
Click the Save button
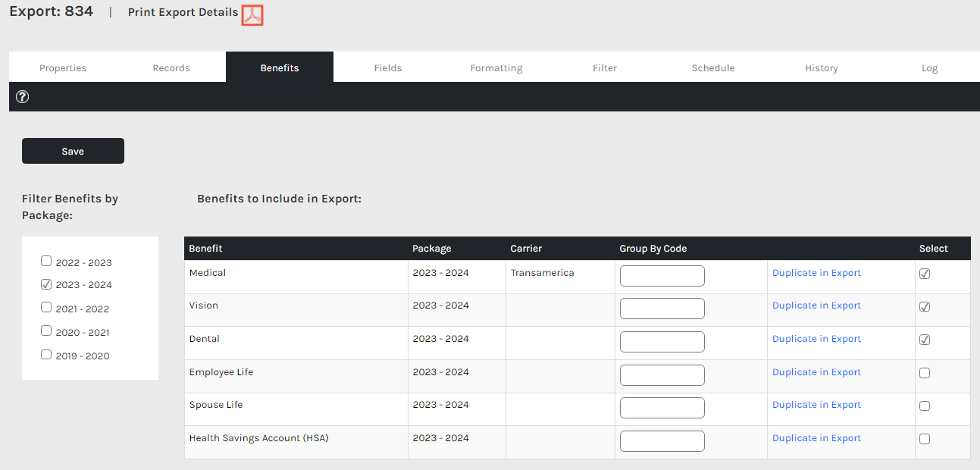pos(73,151)
